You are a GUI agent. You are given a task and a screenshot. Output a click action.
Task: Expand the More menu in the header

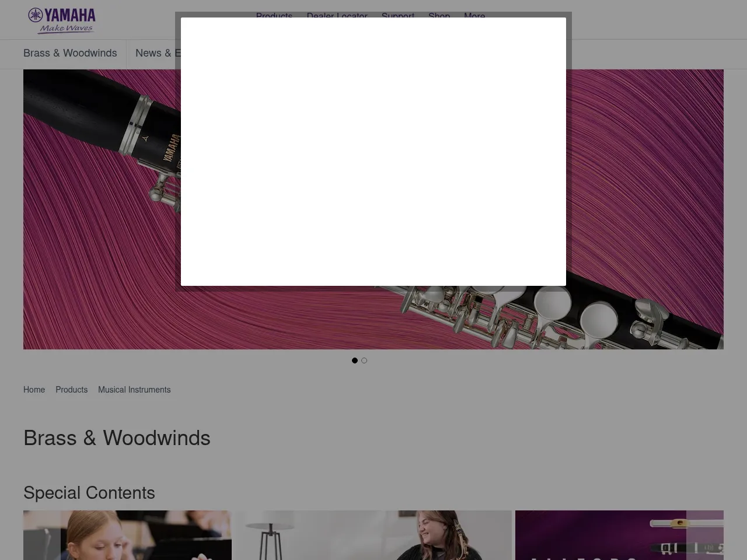coord(474,15)
